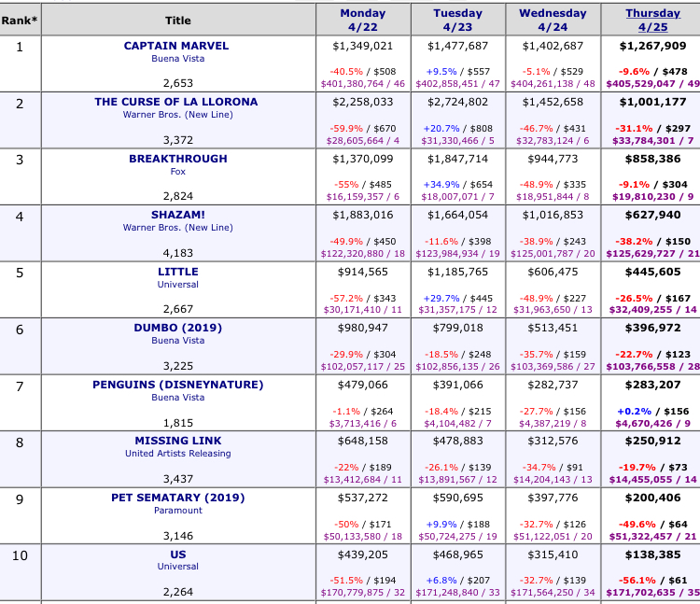Sort by the Thursday 4/25 column
Viewport: 700px width, 604px height.
tap(653, 20)
